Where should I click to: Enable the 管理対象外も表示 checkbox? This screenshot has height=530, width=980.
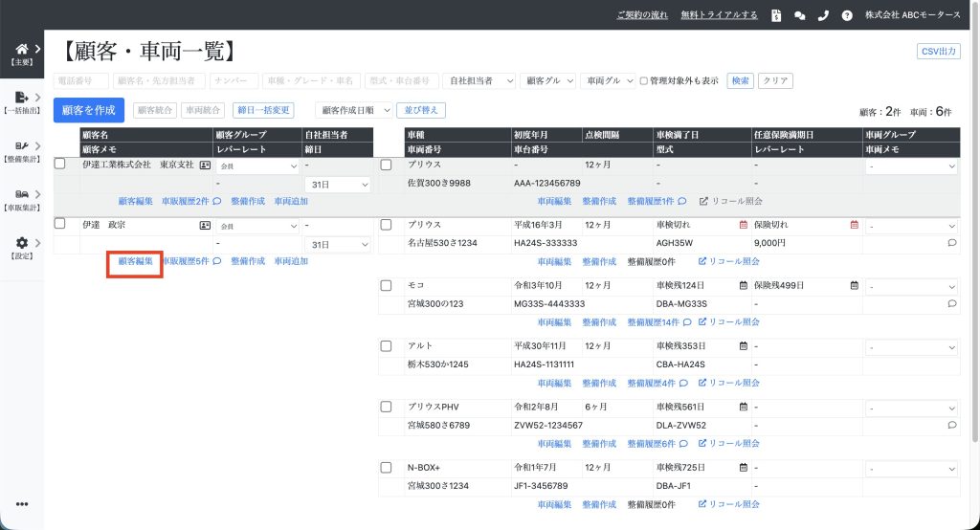pyautogui.click(x=644, y=81)
